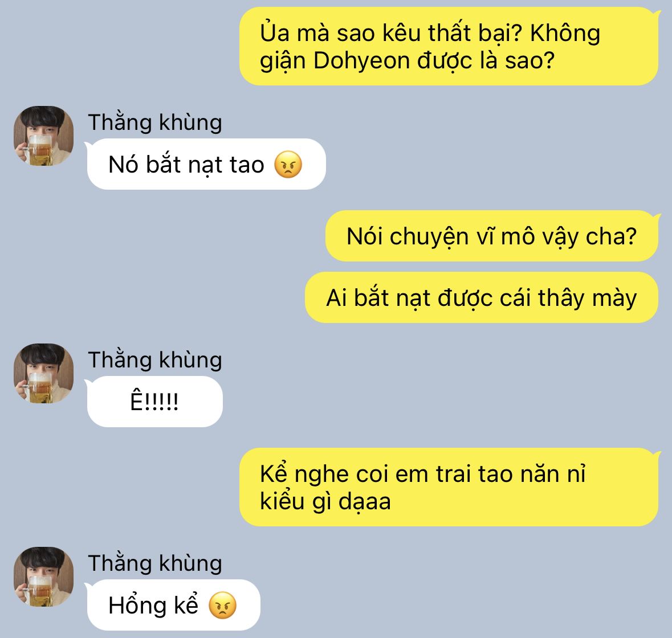
Task: Select the "Kể nghe coi em trai tao" message
Action: click(449, 487)
